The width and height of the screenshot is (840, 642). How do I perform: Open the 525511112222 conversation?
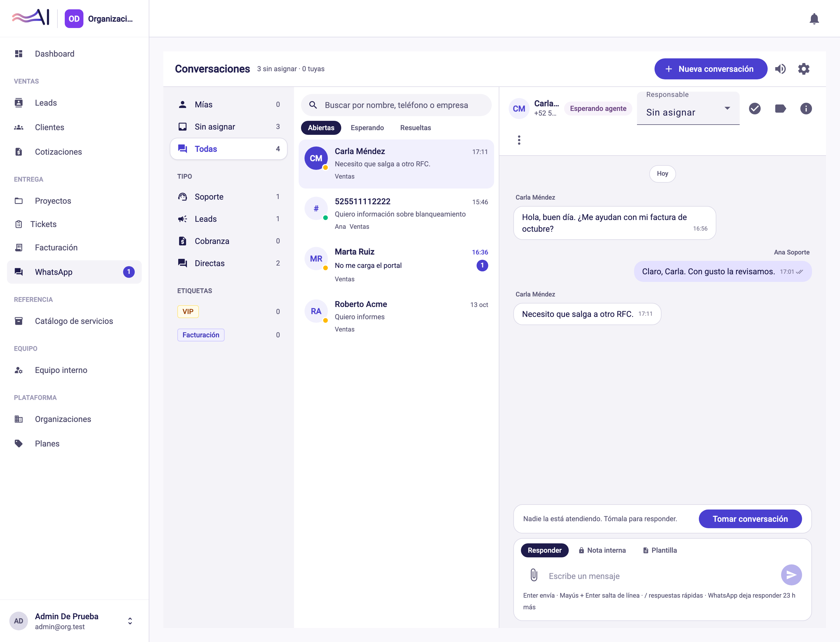(396, 214)
